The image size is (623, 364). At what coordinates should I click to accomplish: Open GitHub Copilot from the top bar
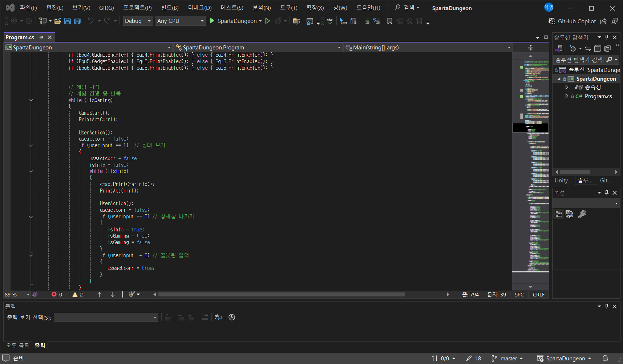tap(572, 21)
